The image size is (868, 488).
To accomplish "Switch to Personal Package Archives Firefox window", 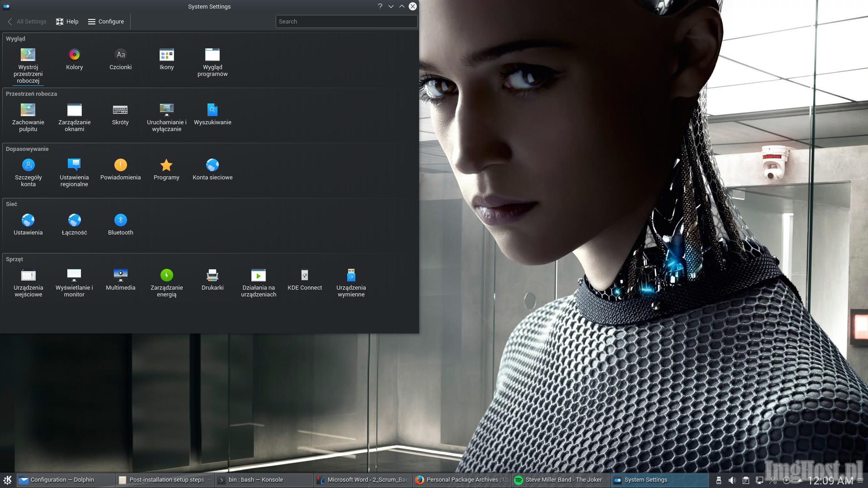I will pos(462,480).
